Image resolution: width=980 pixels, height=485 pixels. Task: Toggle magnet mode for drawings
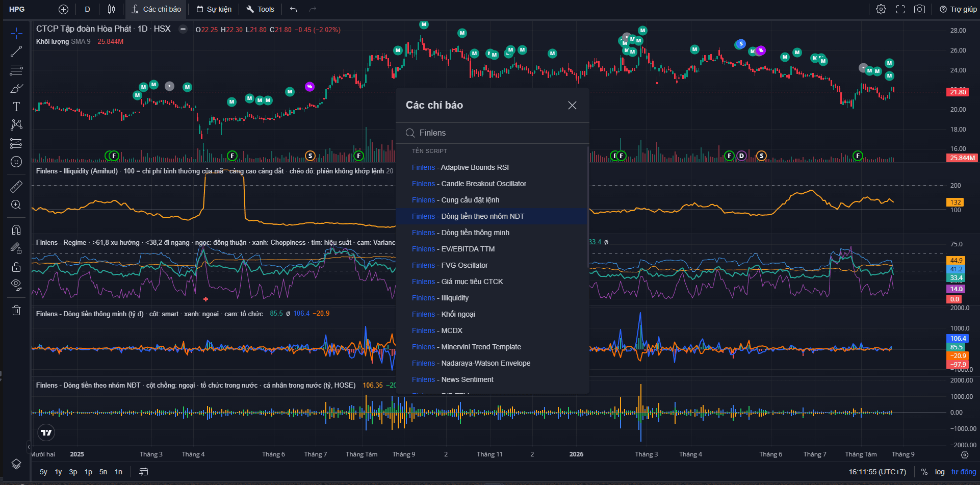tap(16, 230)
